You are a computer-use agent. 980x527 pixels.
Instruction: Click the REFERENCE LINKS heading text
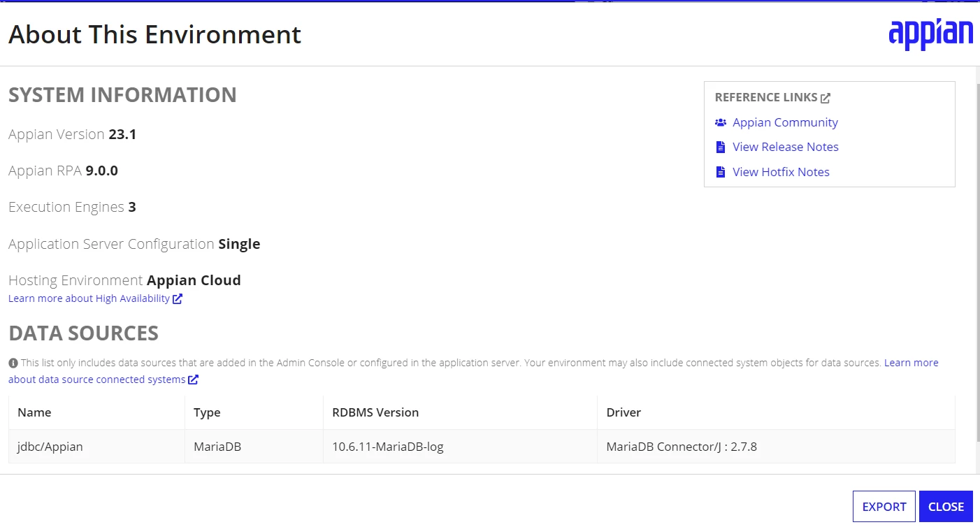point(766,97)
